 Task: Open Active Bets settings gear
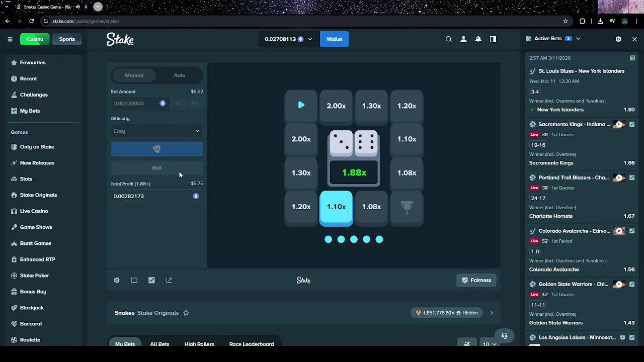click(x=618, y=39)
